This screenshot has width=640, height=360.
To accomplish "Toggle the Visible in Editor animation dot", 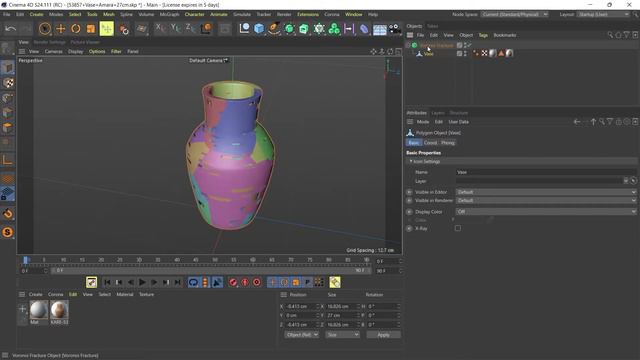I will (409, 192).
